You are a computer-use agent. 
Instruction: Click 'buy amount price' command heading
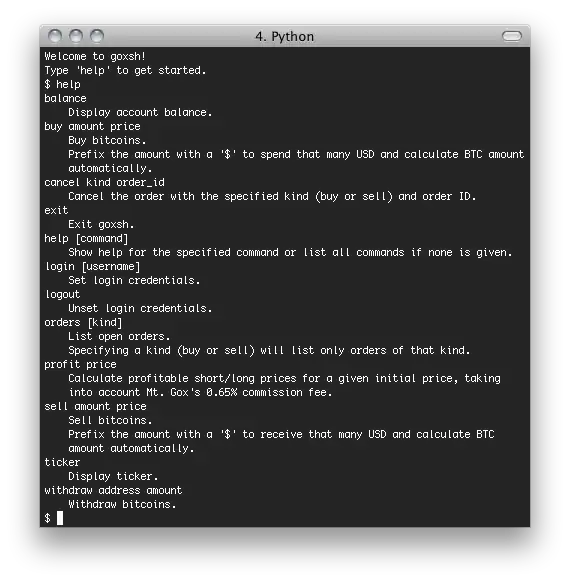point(92,127)
